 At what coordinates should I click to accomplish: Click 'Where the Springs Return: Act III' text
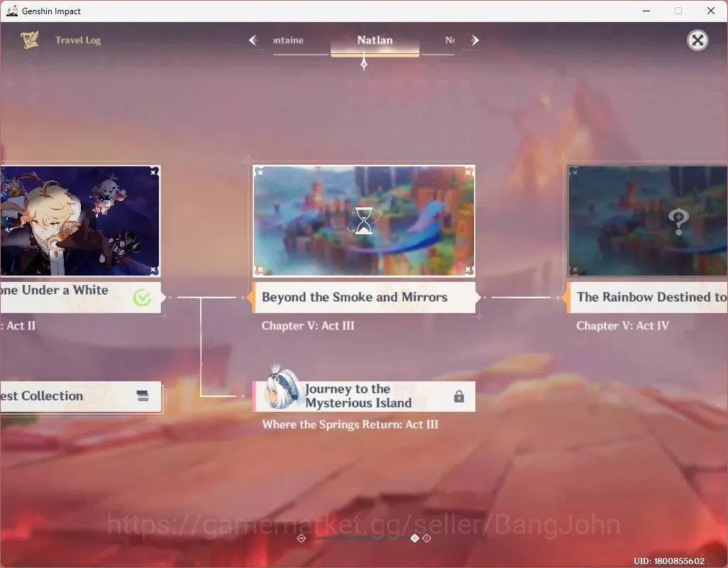350,425
